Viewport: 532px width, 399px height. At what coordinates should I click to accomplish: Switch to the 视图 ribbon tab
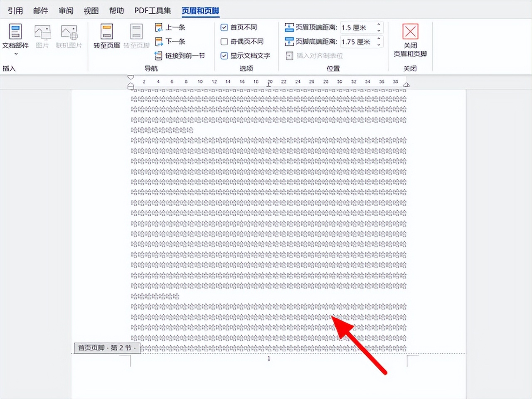coord(91,10)
